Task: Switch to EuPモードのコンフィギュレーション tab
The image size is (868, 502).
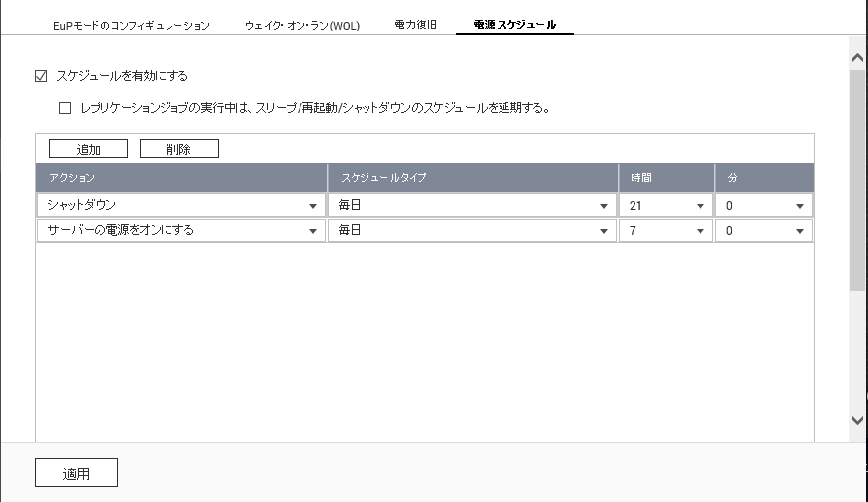Action: (x=131, y=26)
